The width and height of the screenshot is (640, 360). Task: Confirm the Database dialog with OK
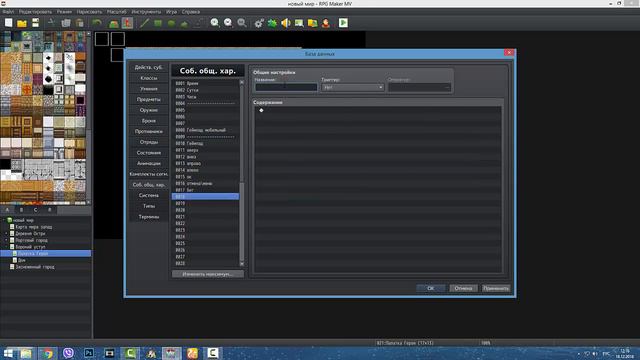pos(431,288)
